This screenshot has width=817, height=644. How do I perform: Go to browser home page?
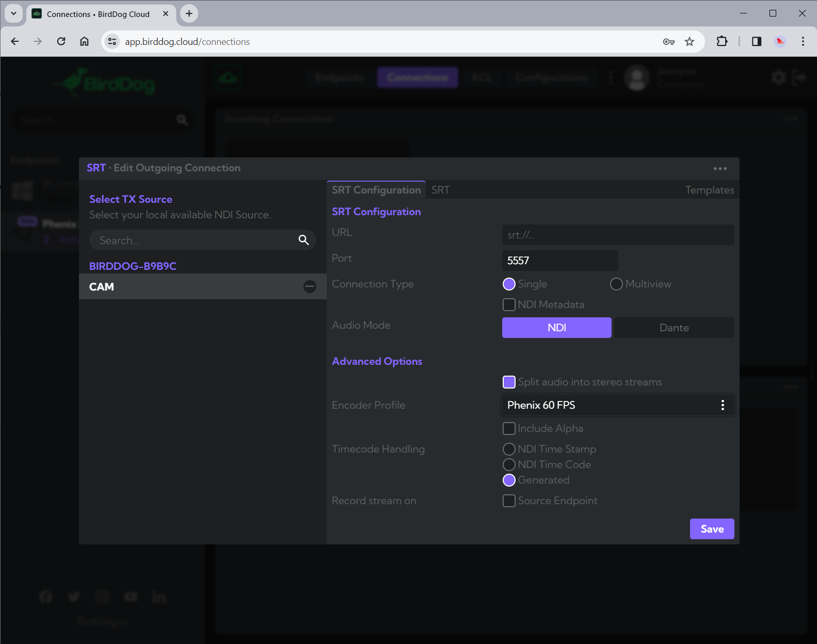(x=84, y=41)
